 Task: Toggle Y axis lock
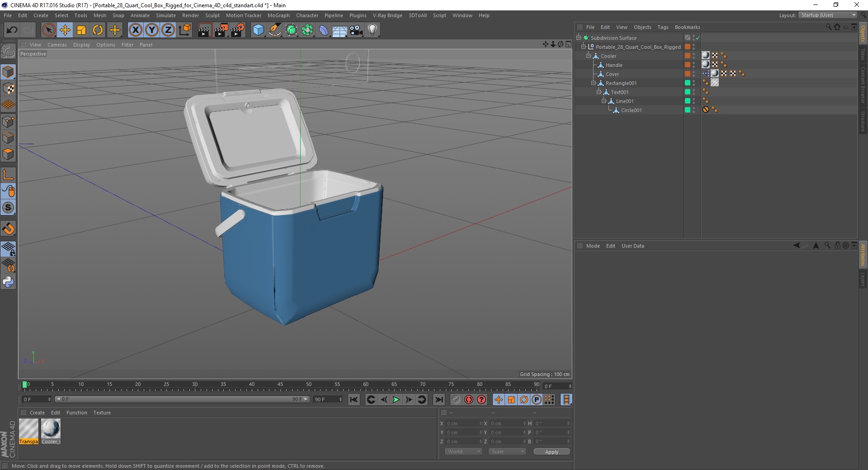(x=152, y=30)
